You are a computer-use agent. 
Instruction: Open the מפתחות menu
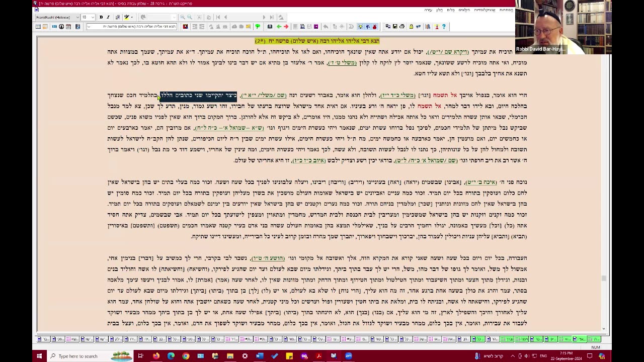click(x=507, y=10)
